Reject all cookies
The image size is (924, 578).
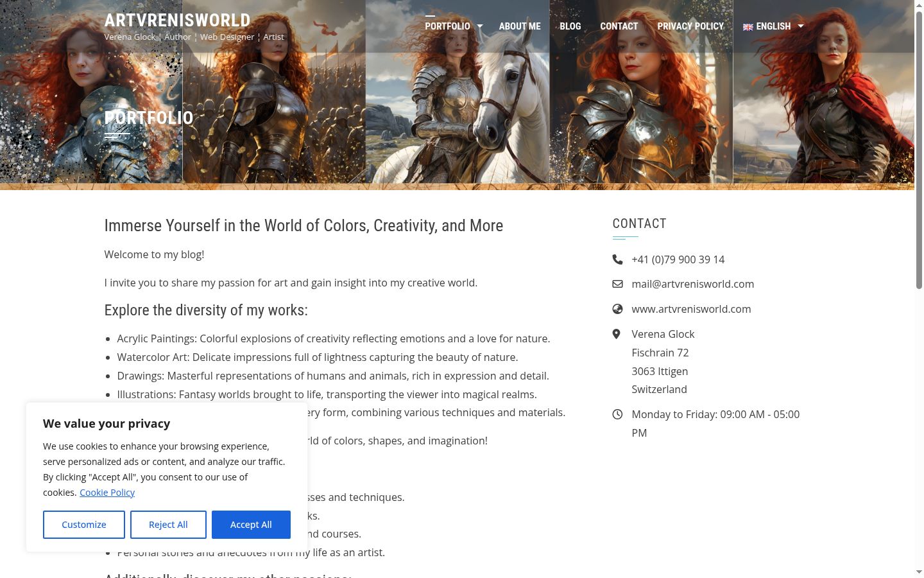point(168,525)
